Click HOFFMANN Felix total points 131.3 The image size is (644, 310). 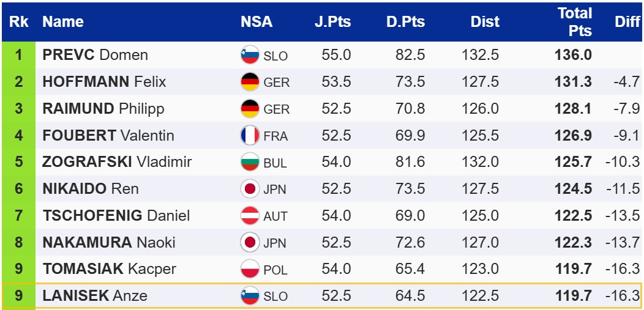[x=573, y=82]
